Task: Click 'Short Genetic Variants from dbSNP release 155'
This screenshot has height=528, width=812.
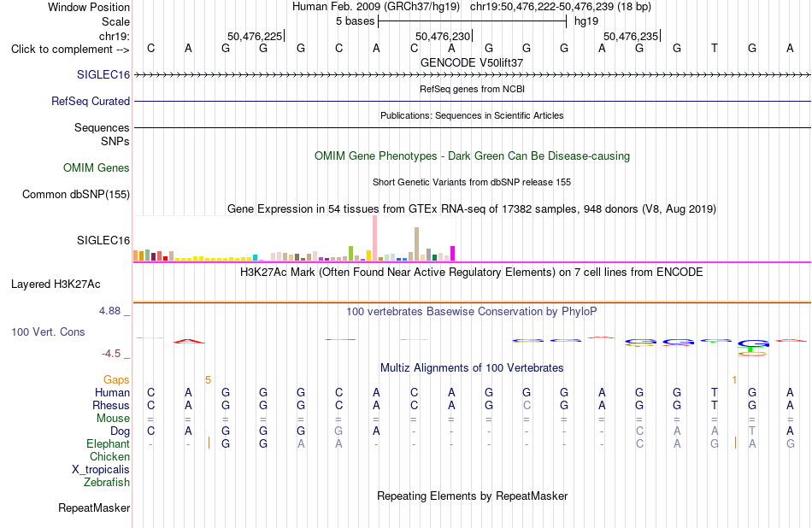Action: point(472,182)
